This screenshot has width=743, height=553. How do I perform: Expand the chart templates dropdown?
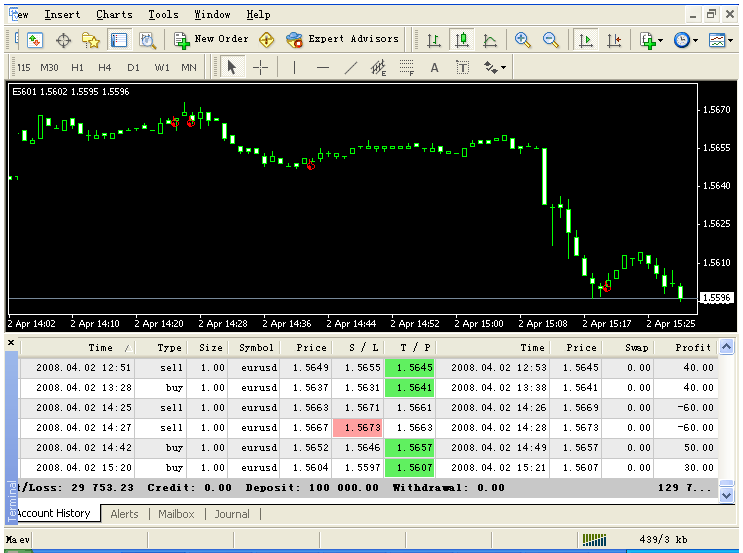pos(721,40)
